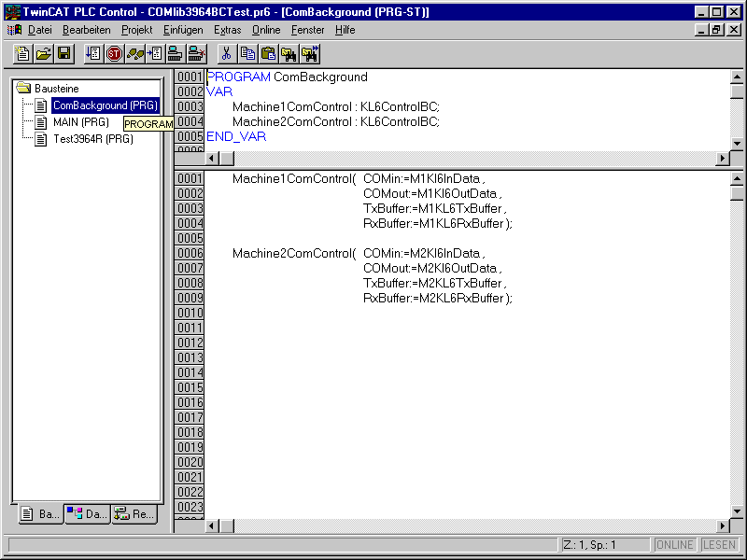Image resolution: width=747 pixels, height=560 pixels.
Task: Open the Datei menu
Action: click(x=40, y=30)
